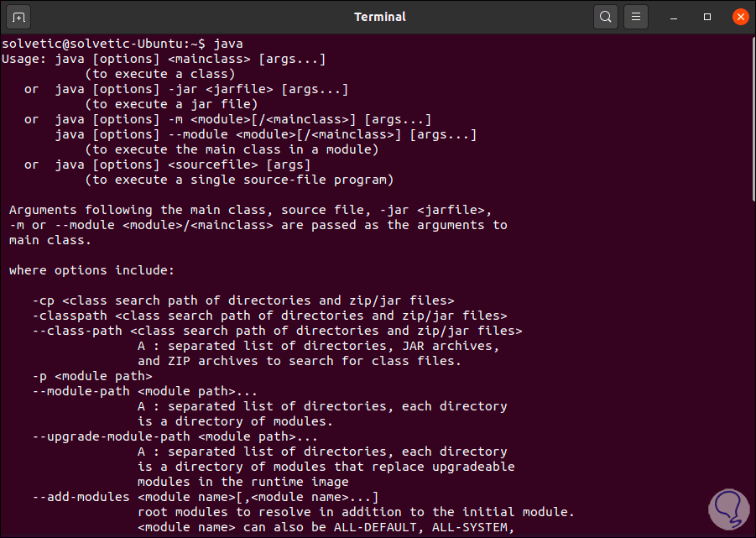The width and height of the screenshot is (756, 538).
Task: Maximize the Terminal window
Action: click(707, 17)
